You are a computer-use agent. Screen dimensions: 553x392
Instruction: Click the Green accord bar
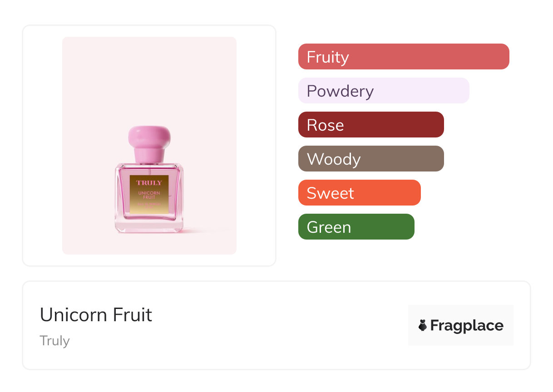[356, 227]
